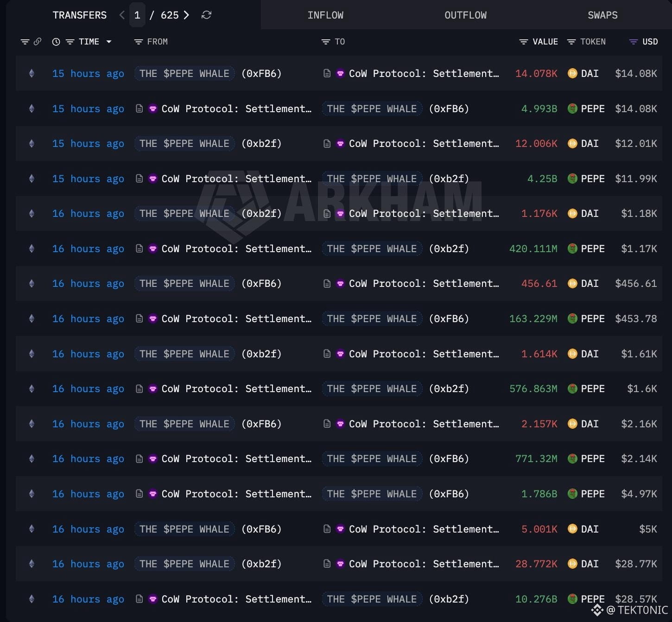Screen dimensions: 672x622
Task: Open the TO column filter
Action: tap(326, 42)
